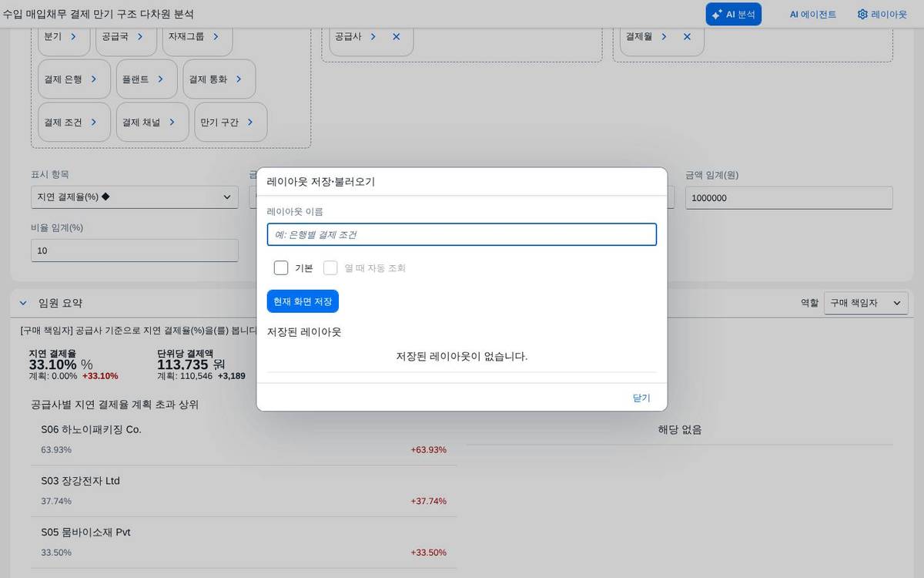Check the 기본 checkbox
This screenshot has width=924, height=578.
click(x=281, y=267)
